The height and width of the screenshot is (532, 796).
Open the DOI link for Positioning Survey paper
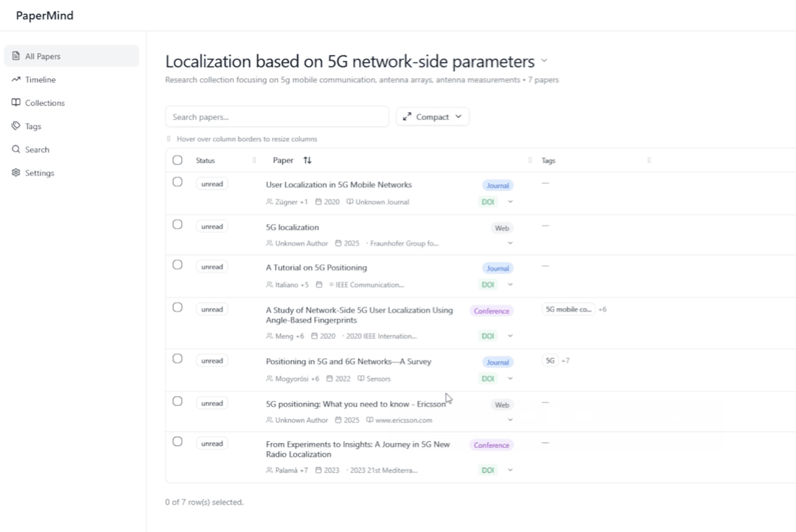tap(488, 379)
